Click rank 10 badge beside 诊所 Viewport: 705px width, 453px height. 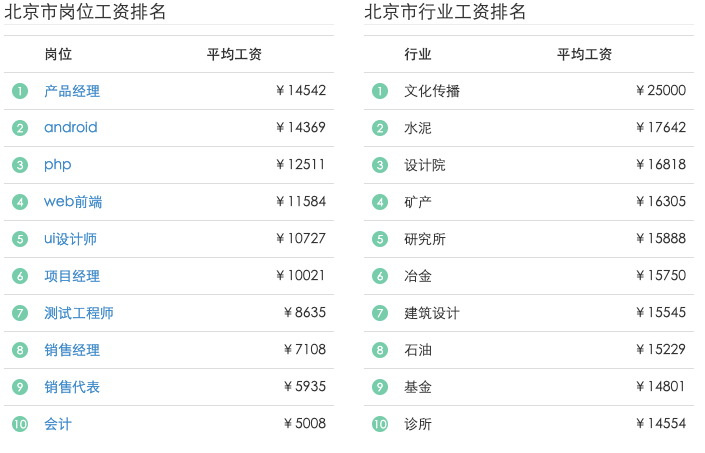pos(380,424)
